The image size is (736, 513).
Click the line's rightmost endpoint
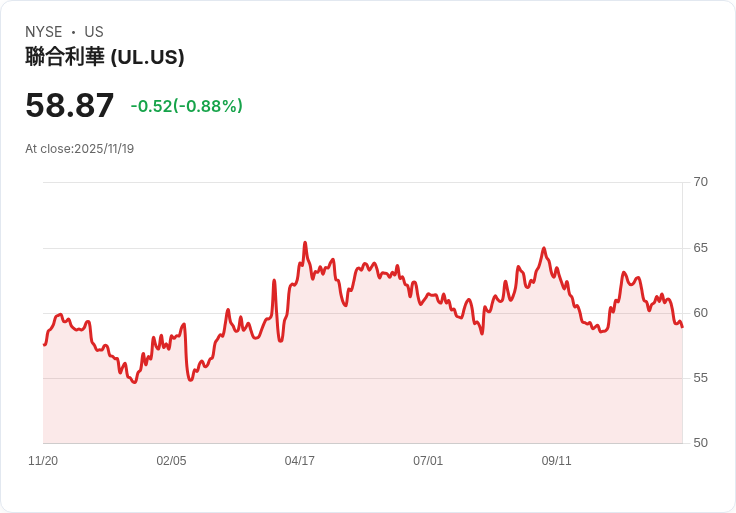click(x=682, y=327)
